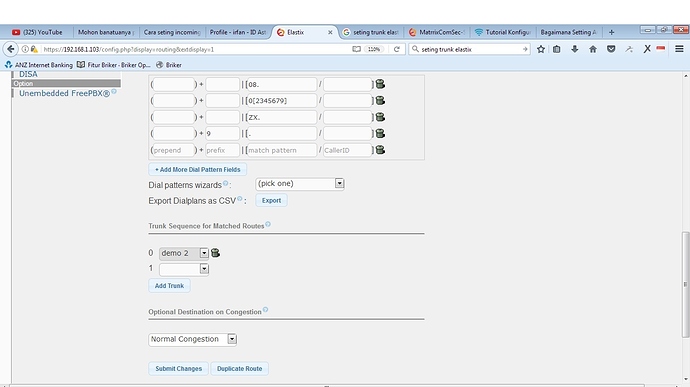Click Add More Dial Pattern Fields button
This screenshot has width=690, height=387.
tap(198, 170)
